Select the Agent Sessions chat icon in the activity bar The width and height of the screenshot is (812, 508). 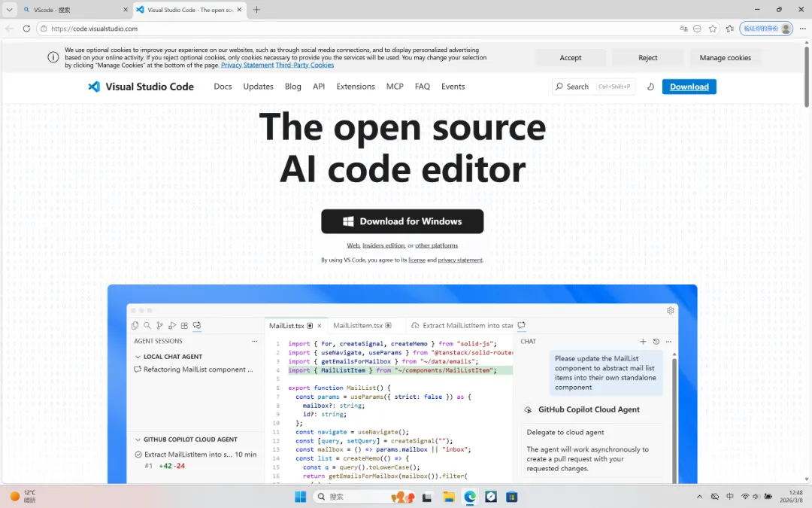tap(197, 326)
